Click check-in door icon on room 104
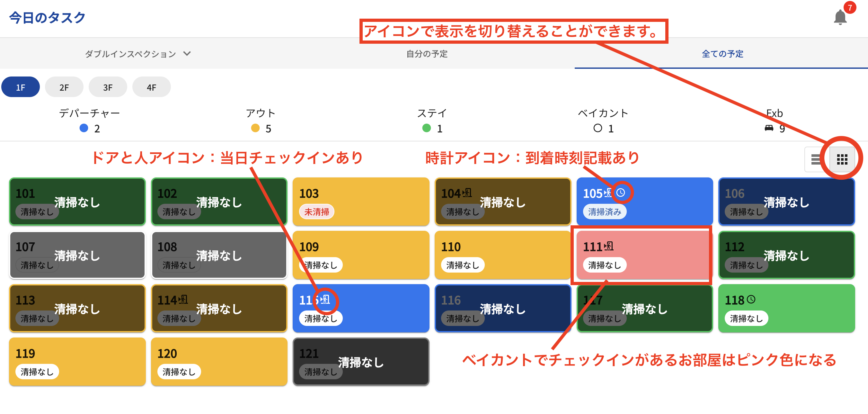 [x=467, y=193]
